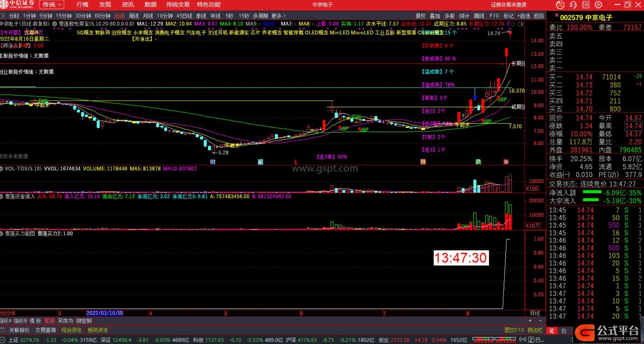644x344 pixels.
Task: Open the 叠加 overlay menu
Action: tap(435, 16)
